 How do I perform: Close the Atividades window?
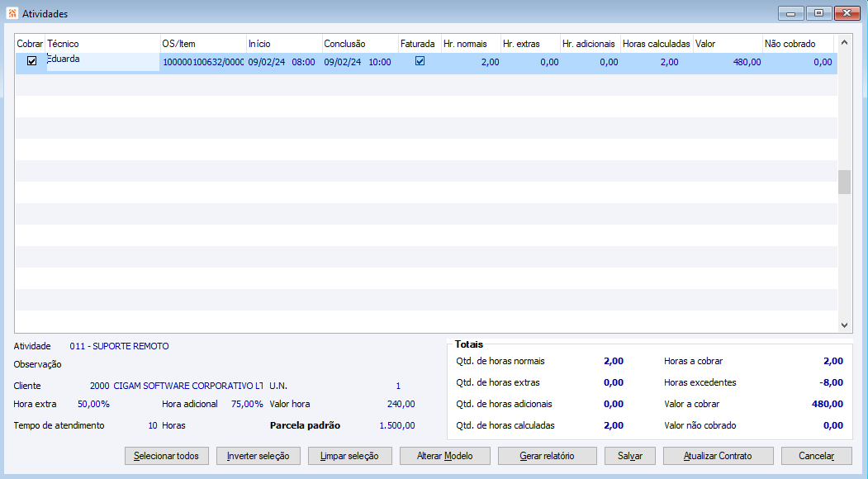pos(847,13)
